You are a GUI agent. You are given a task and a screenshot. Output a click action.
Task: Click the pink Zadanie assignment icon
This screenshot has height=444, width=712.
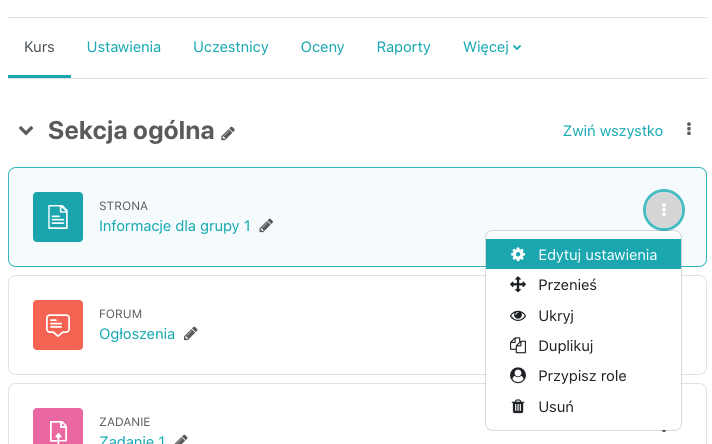tap(58, 426)
